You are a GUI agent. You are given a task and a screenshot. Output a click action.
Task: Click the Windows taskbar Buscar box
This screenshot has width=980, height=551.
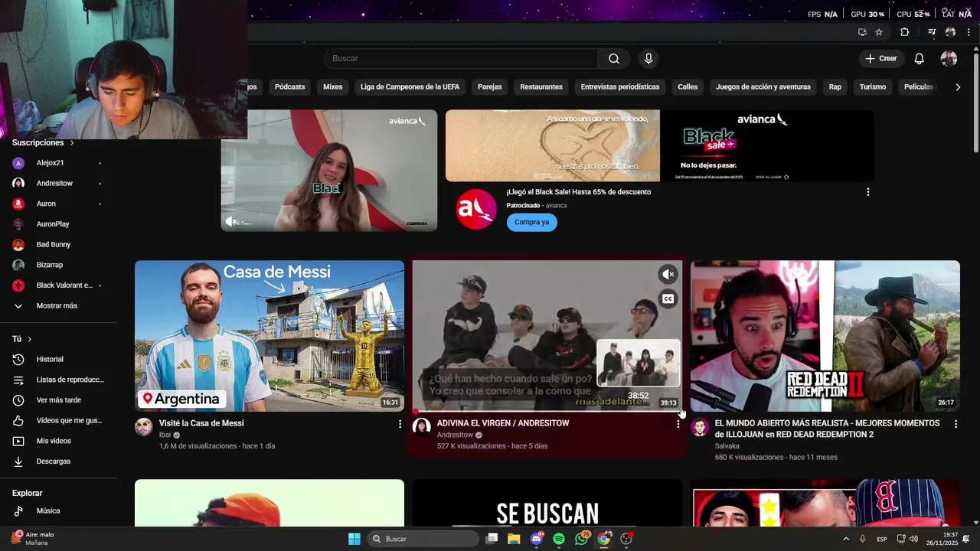click(x=423, y=539)
